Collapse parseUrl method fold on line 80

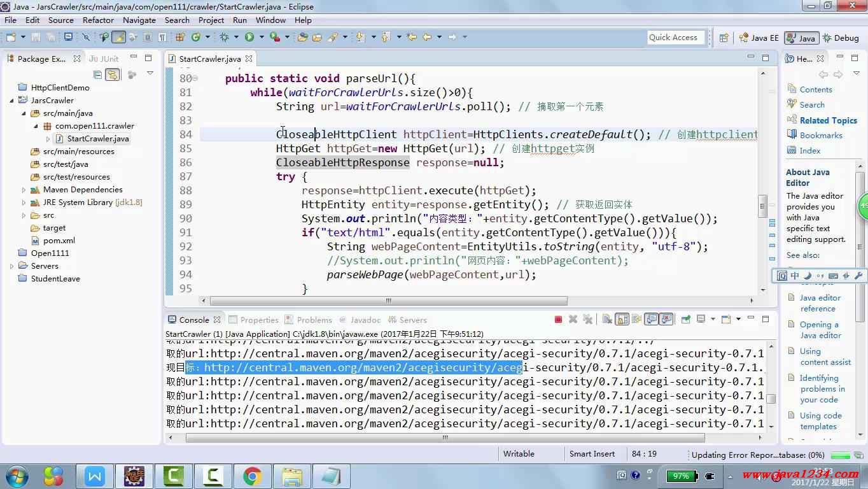195,78
